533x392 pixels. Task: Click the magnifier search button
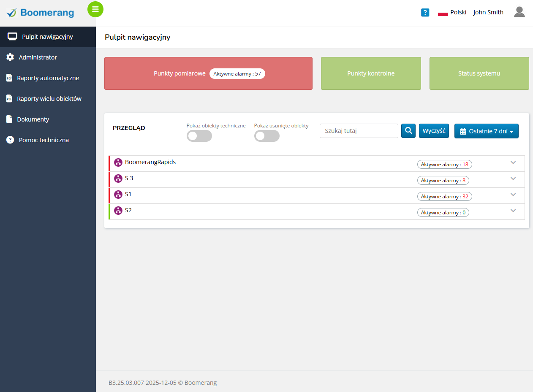click(408, 131)
